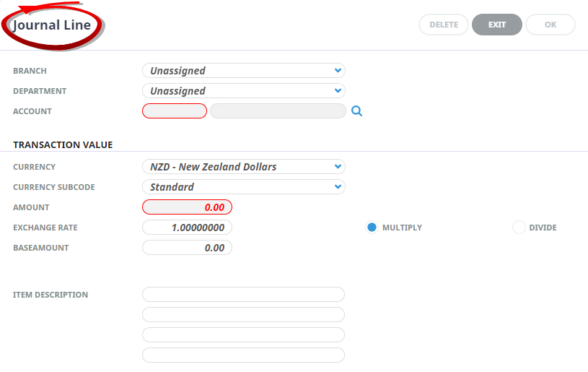Click the second Item Description line

(243, 315)
